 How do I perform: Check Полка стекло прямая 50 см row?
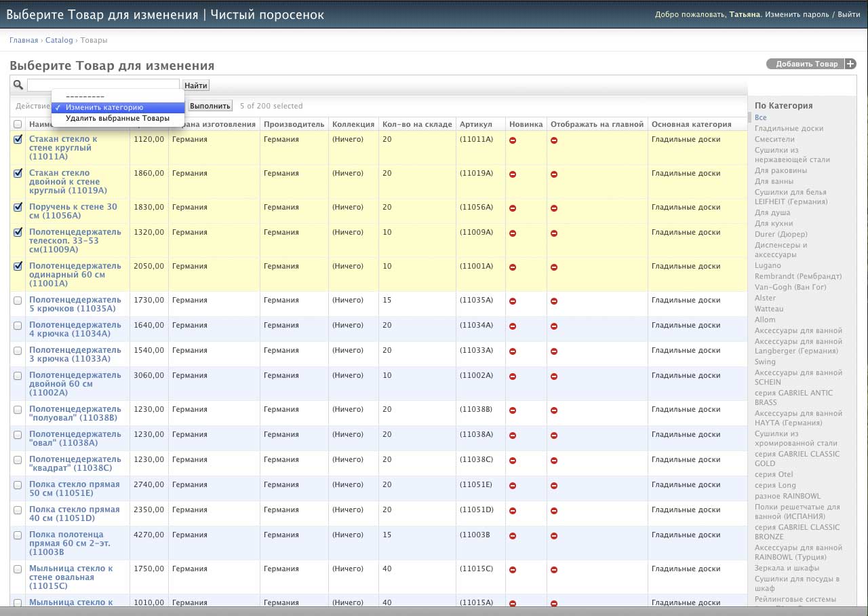(18, 485)
